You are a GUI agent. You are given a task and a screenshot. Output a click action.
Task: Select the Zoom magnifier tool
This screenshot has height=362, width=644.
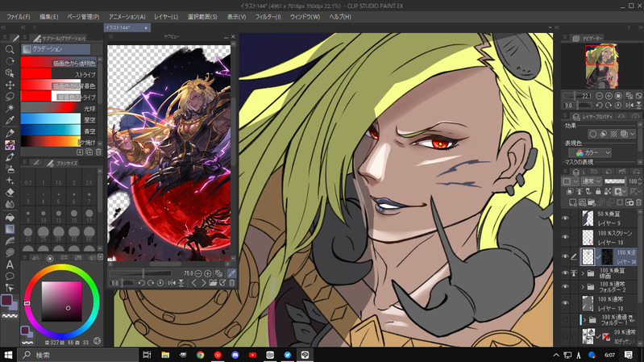(x=10, y=49)
